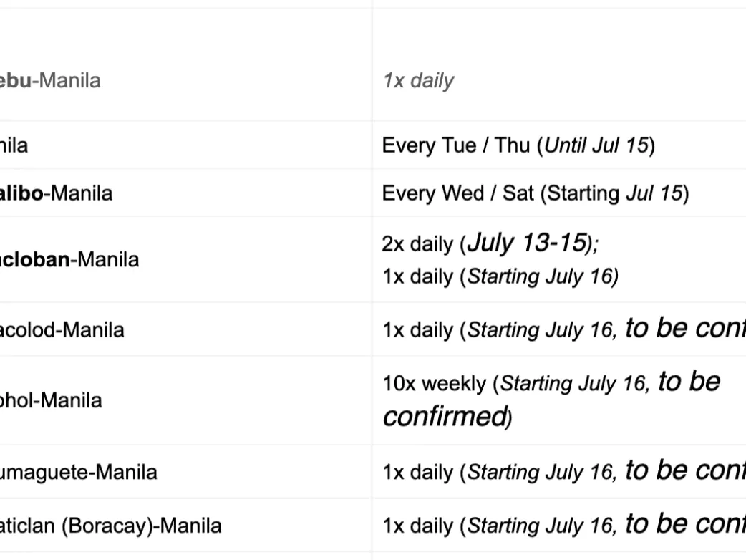Click the enlarged 'July 13-15' text
The image size is (746, 560).
(x=526, y=243)
